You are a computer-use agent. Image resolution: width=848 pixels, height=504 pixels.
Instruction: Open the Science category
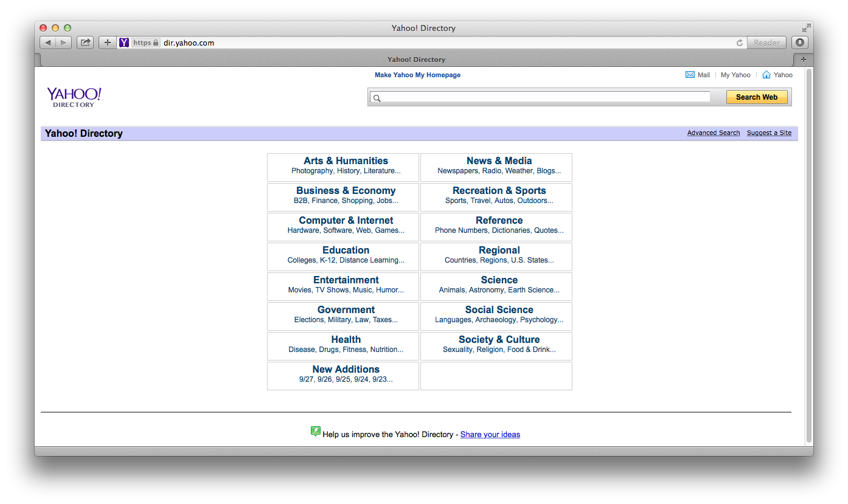tap(499, 280)
